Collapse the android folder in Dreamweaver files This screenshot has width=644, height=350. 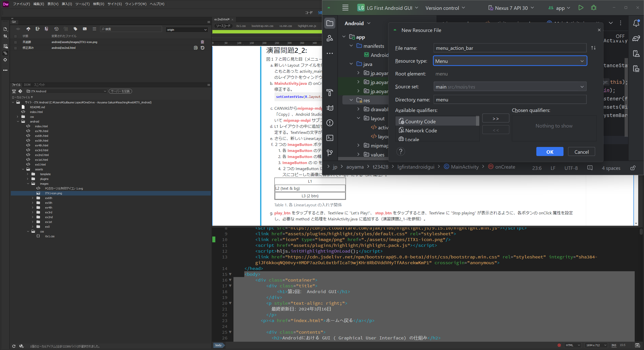[18, 122]
